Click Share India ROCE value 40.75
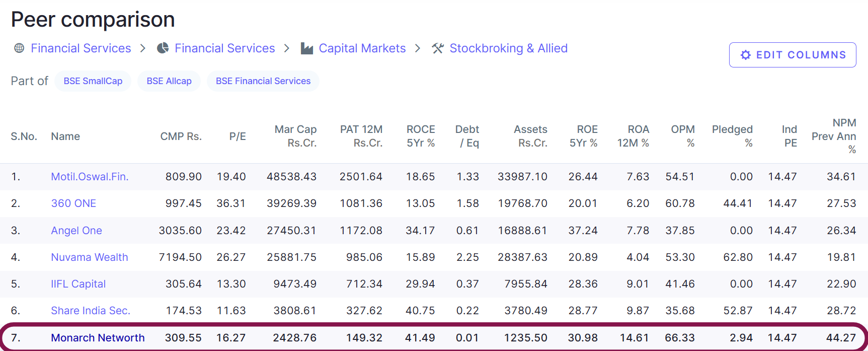This screenshot has height=351, width=868. point(420,311)
